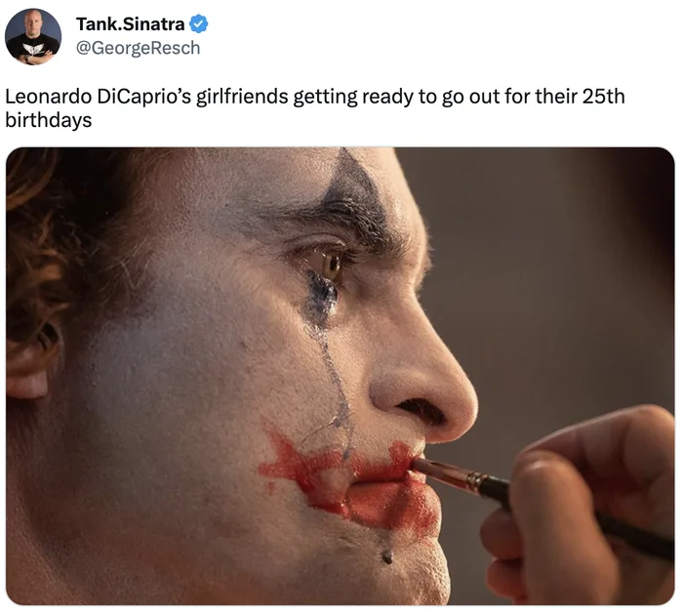Open the @GeorgeResch handle link

click(x=138, y=47)
